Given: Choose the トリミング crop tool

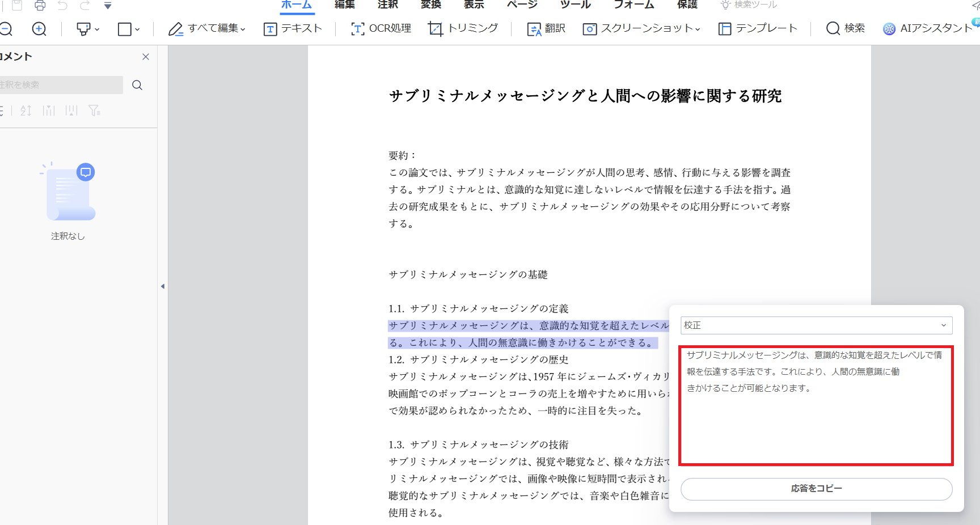Looking at the screenshot, I should [x=463, y=28].
